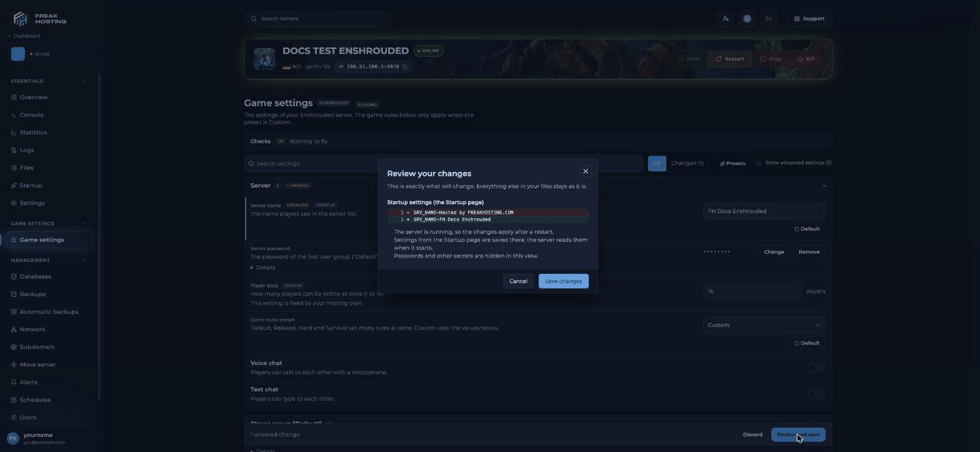Open the Overview page icon in sidebar
Image resolution: width=980 pixels, height=452 pixels.
tap(14, 98)
